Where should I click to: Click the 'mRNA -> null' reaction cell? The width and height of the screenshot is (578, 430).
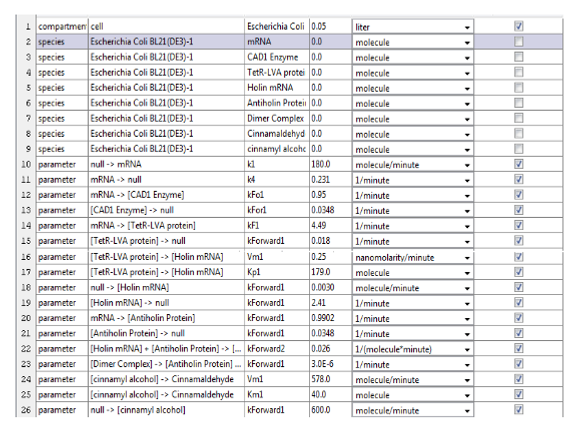(166, 179)
